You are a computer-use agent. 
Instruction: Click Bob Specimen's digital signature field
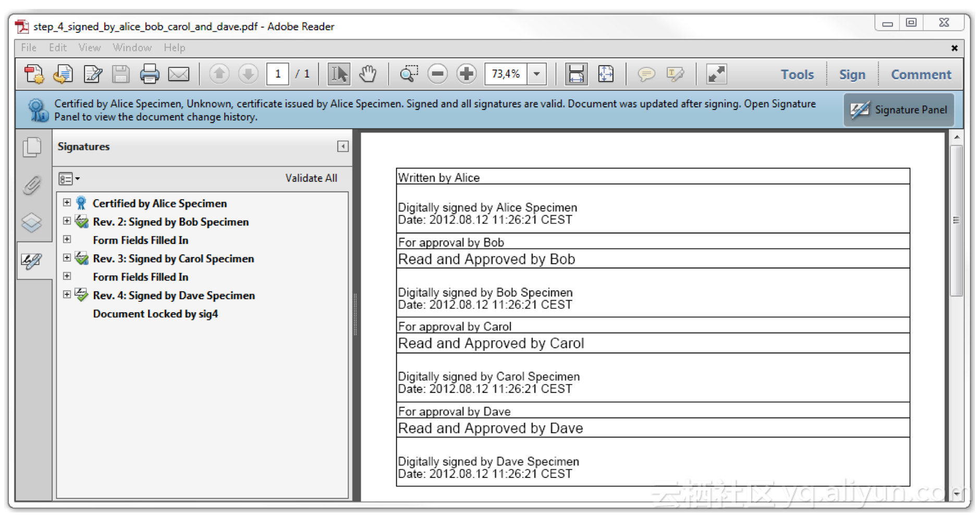653,292
